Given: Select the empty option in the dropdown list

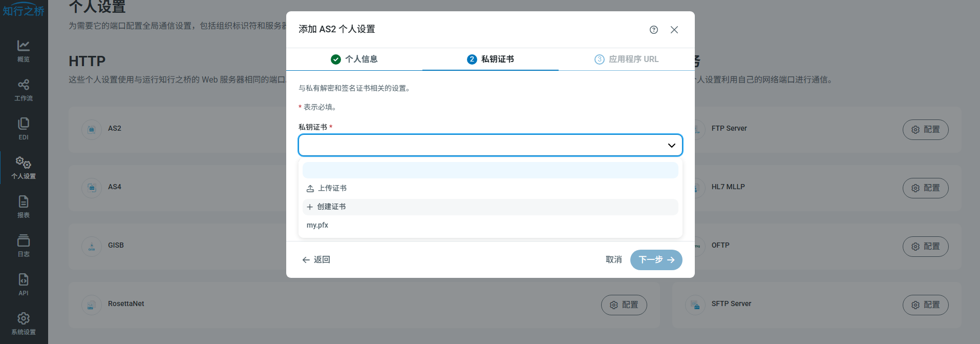Looking at the screenshot, I should click(490, 170).
